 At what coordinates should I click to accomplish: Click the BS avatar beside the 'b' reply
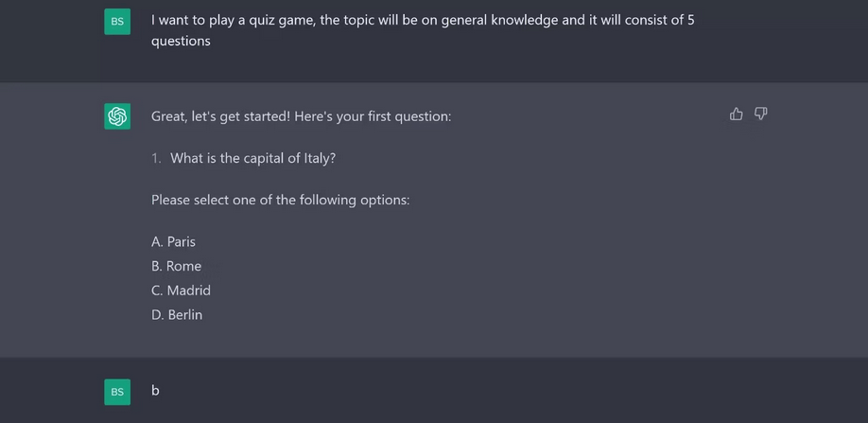pyautogui.click(x=117, y=391)
